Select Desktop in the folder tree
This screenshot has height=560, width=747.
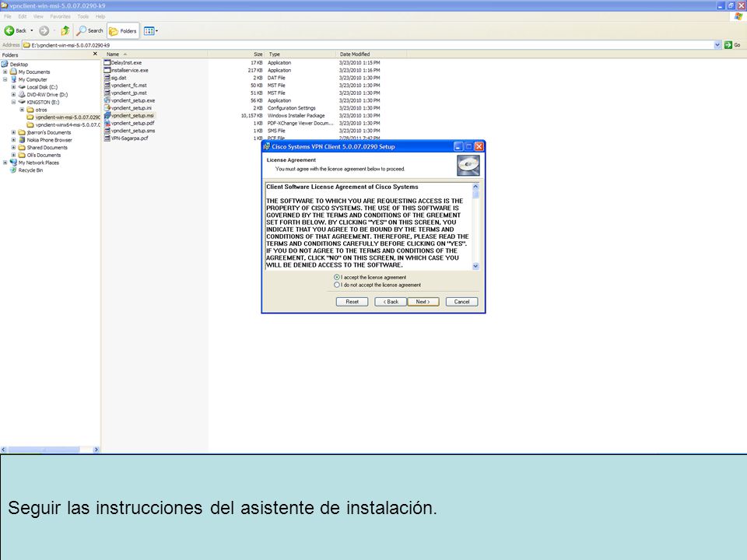[x=19, y=65]
